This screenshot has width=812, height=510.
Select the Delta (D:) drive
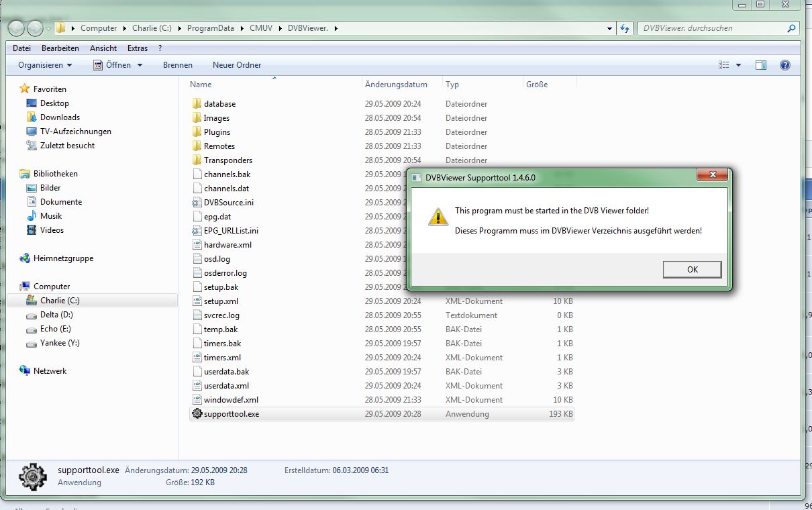pos(56,315)
